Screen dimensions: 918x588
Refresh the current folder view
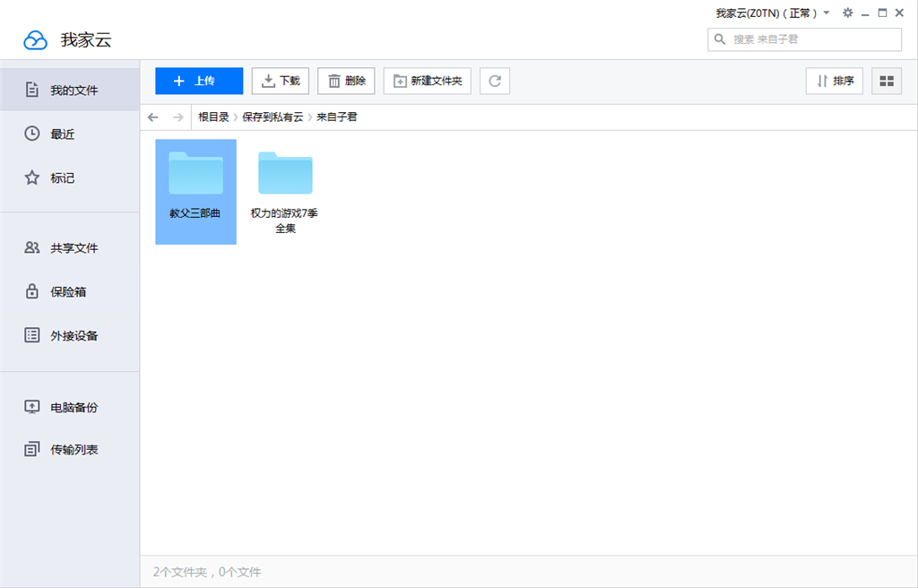494,81
